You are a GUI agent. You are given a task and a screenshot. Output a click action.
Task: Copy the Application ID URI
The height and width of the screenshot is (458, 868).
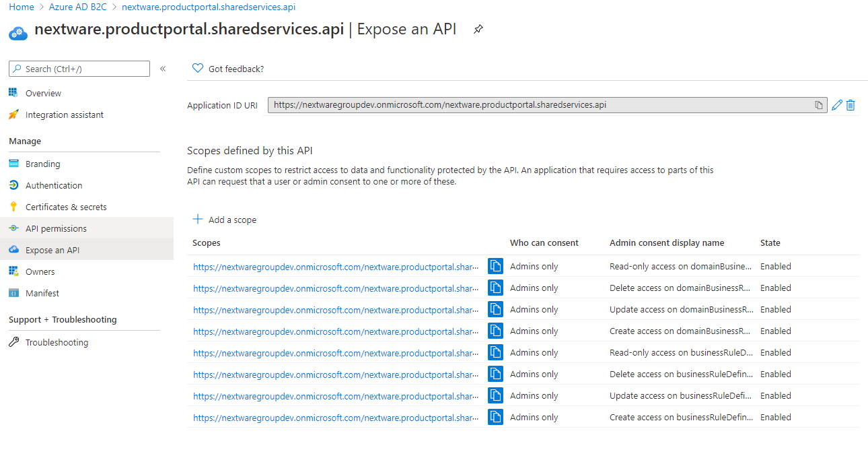pos(819,105)
